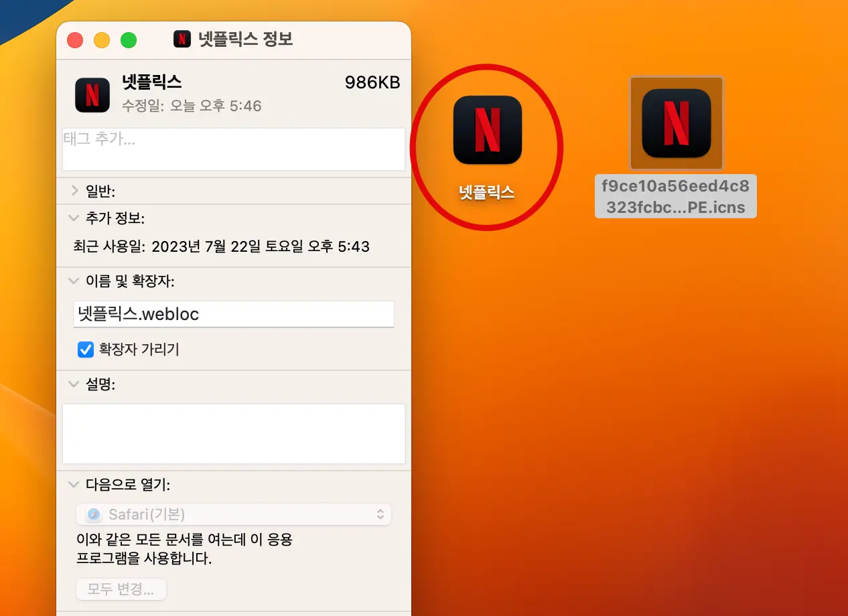Click the 넷플릭스 정보 window title text

pyautogui.click(x=246, y=39)
